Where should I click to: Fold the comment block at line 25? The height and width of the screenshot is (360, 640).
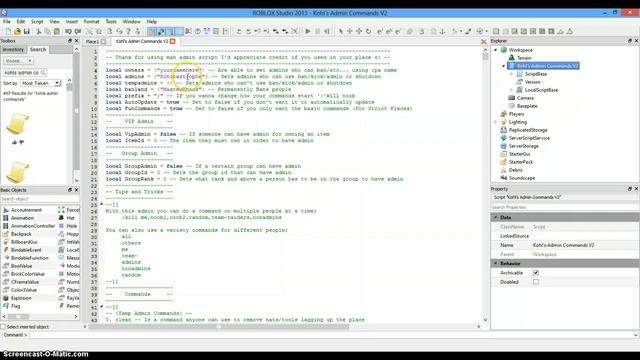101,204
